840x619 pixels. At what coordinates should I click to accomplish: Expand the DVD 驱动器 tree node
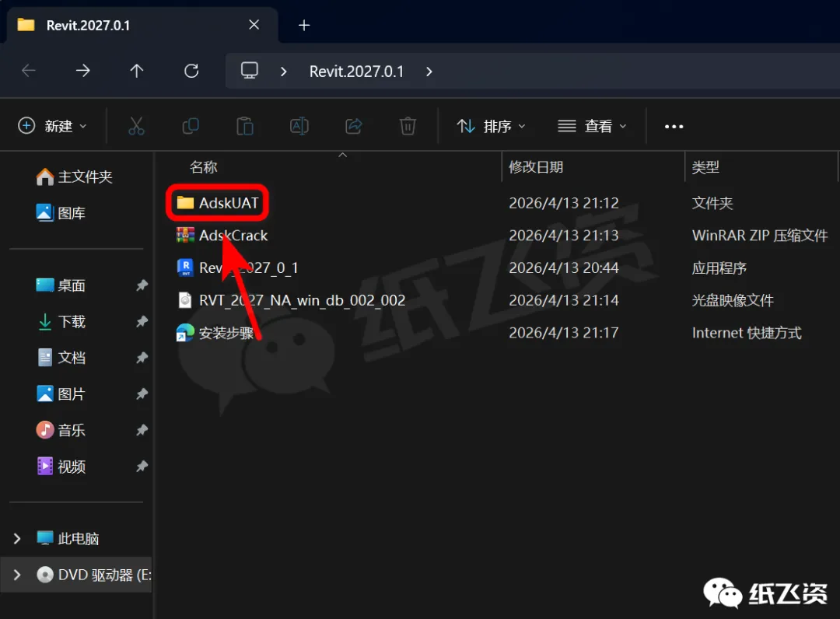click(x=17, y=575)
